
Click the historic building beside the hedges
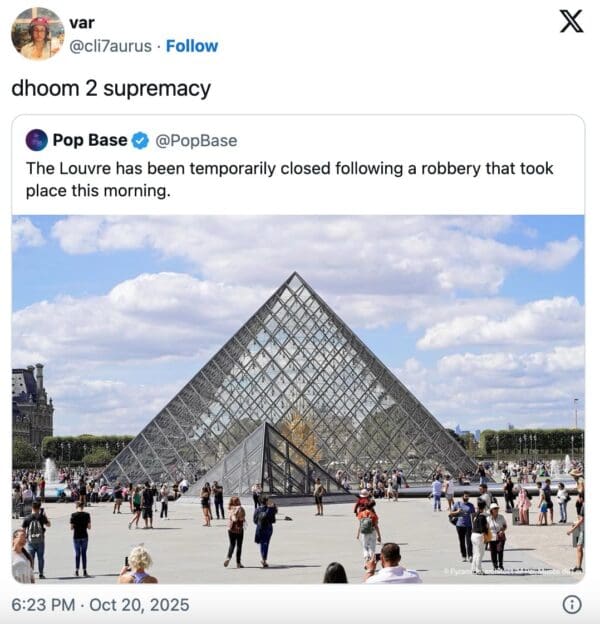[32, 406]
